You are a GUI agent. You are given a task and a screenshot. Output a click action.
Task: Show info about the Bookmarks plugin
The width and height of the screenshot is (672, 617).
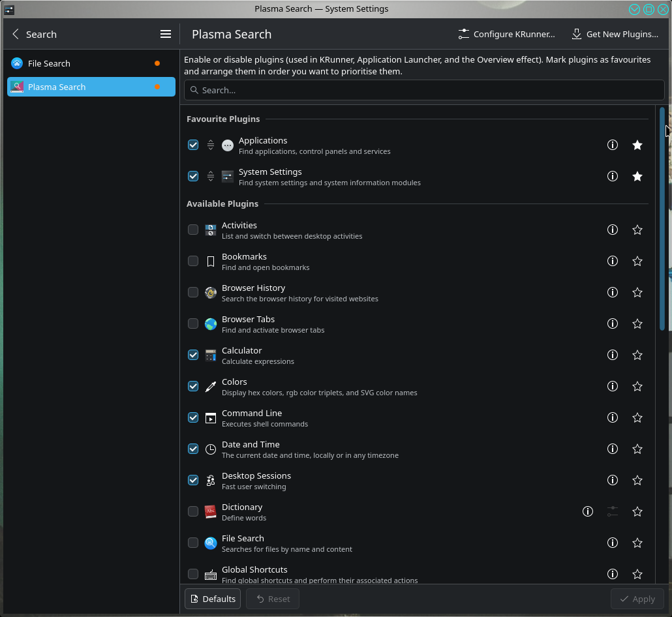point(612,261)
